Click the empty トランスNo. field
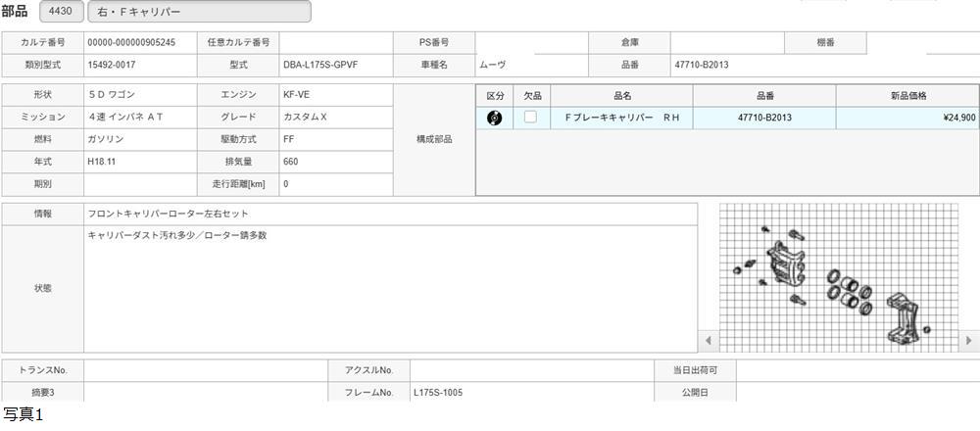 coord(206,370)
